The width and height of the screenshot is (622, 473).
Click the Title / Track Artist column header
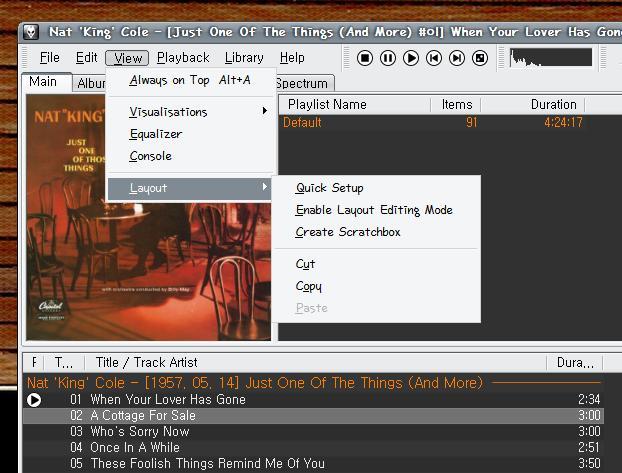pos(315,363)
